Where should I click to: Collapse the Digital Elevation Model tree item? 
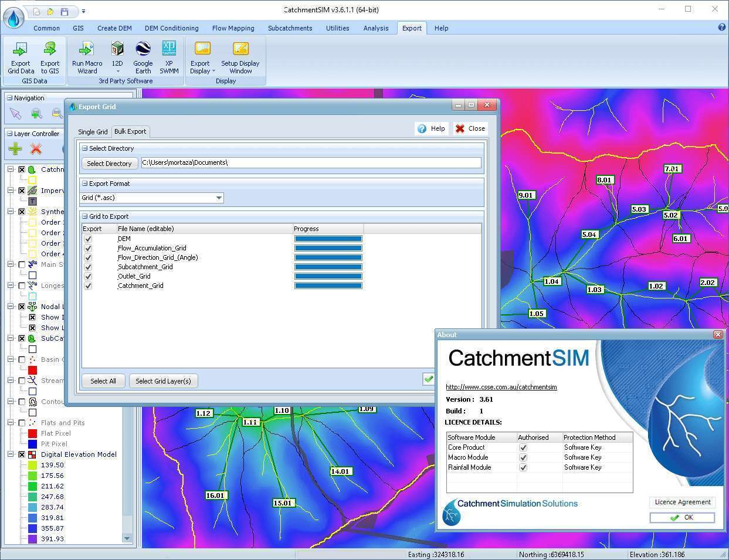[11, 454]
